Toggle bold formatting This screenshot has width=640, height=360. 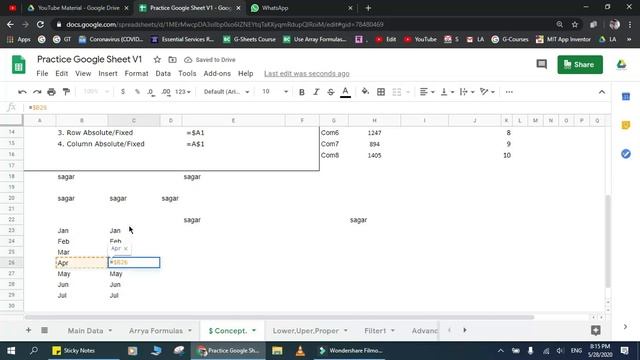click(302, 92)
